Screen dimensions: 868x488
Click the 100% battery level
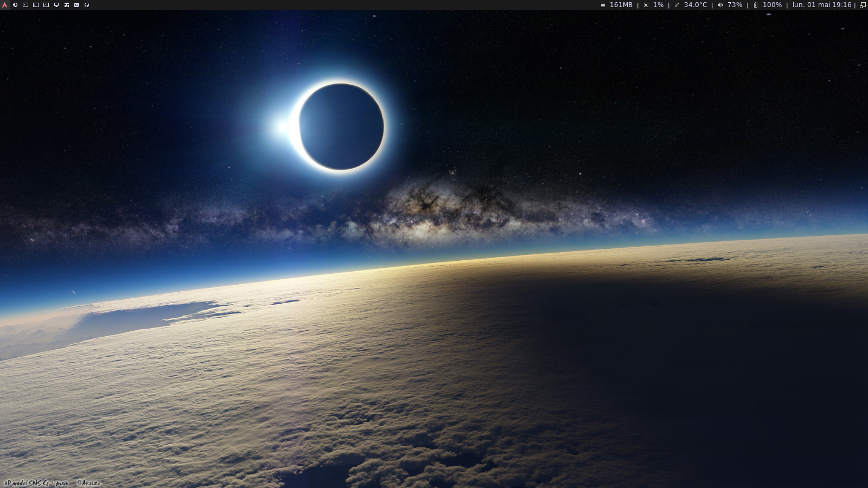click(x=773, y=5)
